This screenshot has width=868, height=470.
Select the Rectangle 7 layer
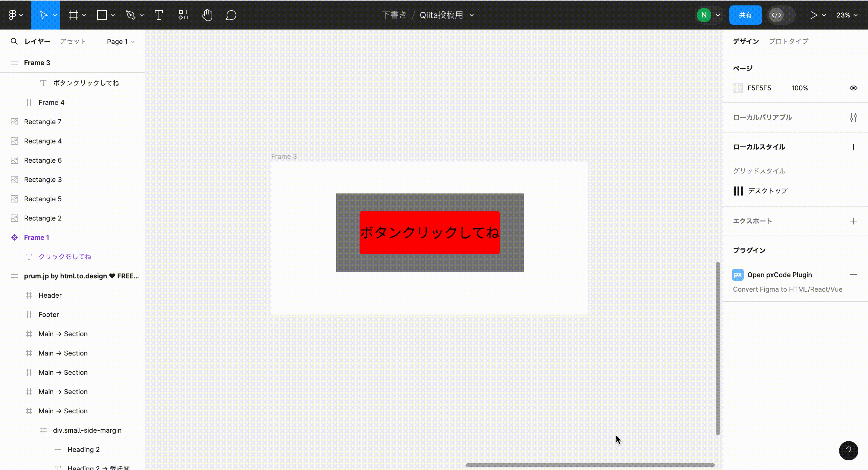42,122
